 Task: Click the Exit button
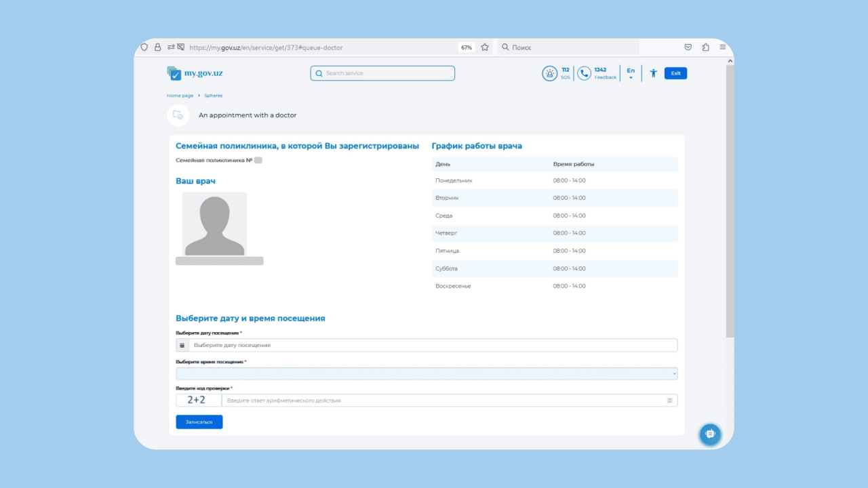675,73
